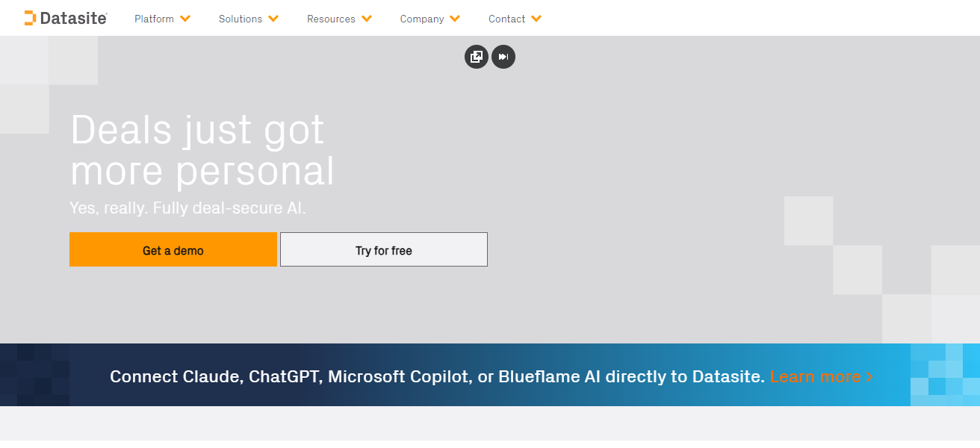Image resolution: width=980 pixels, height=448 pixels.
Task: Open the Contact menu
Action: 507,19
